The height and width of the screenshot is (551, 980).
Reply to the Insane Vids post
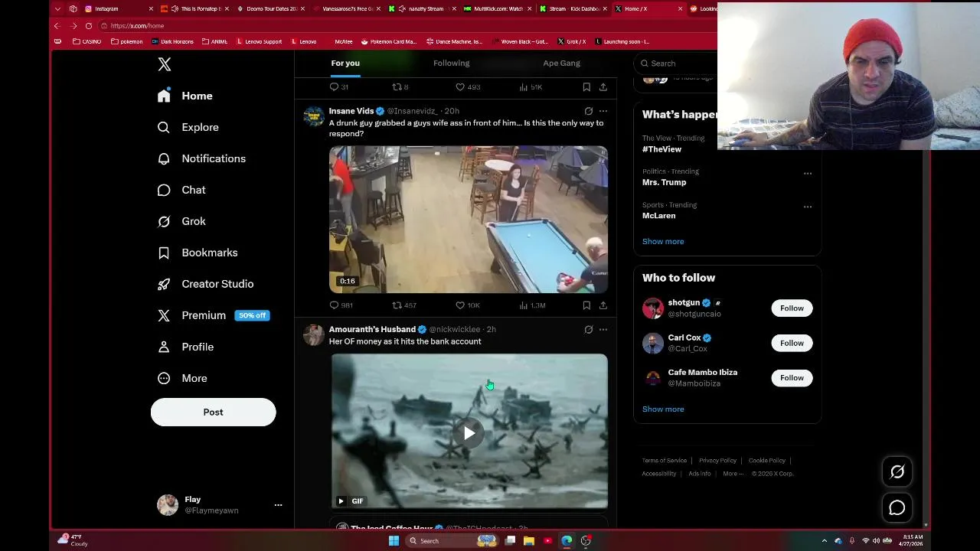coord(341,305)
